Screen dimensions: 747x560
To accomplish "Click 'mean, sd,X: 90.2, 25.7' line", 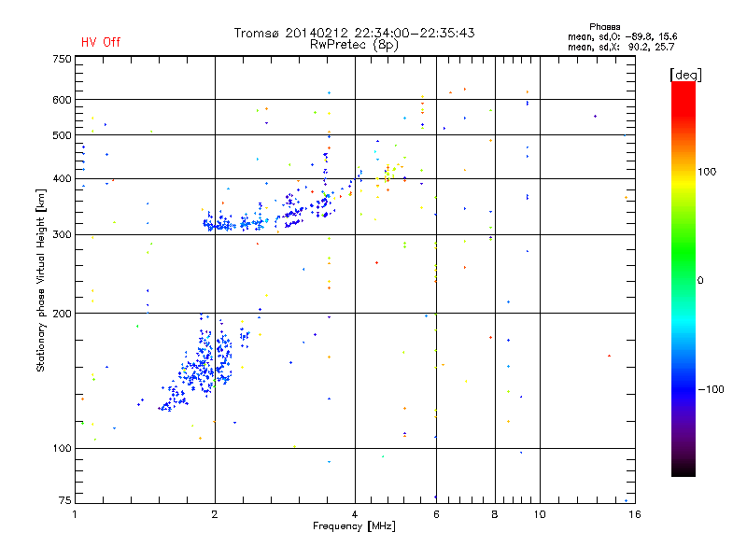I will tap(621, 47).
